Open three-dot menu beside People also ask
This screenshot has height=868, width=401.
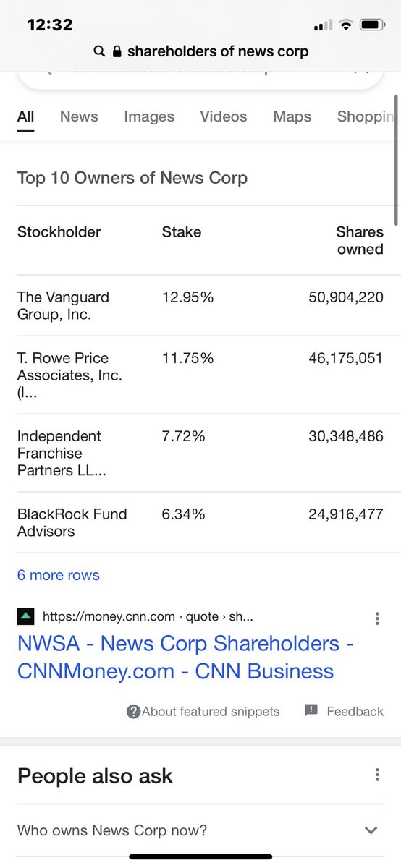pos(377,775)
